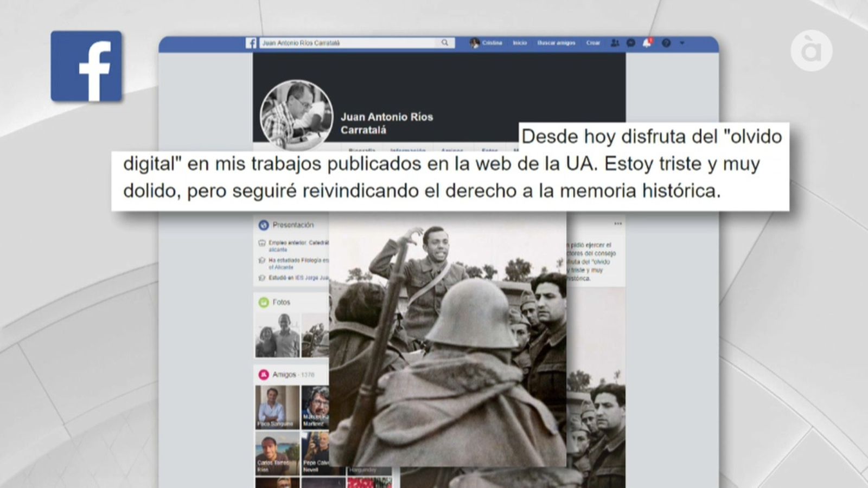Open the Amigos section heading

pos(284,374)
